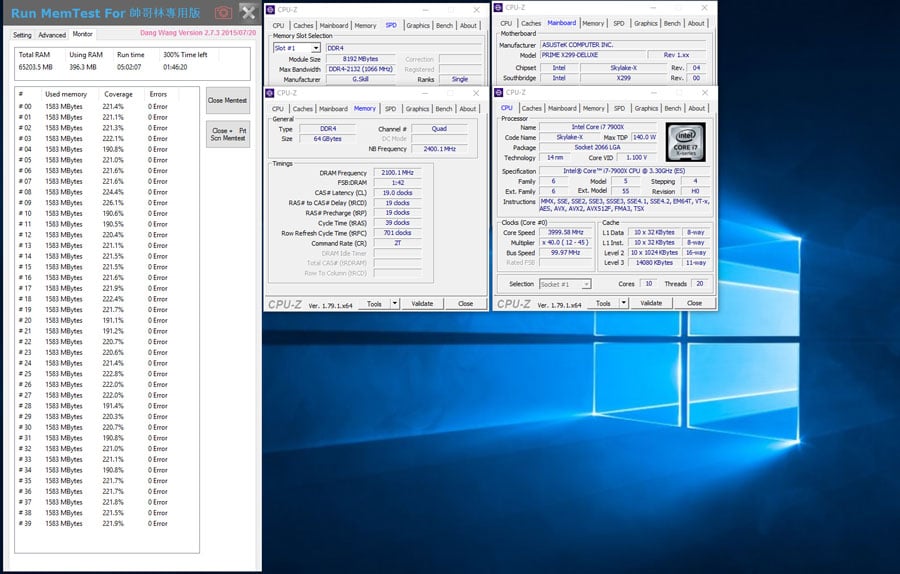Click CAS# Latency value 19.0 clocks

397,193
